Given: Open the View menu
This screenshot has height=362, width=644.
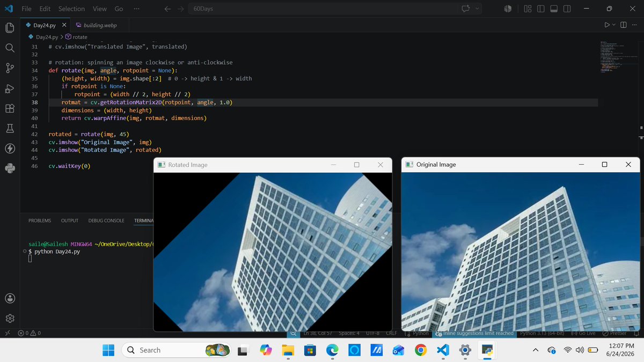Looking at the screenshot, I should click(x=99, y=9).
